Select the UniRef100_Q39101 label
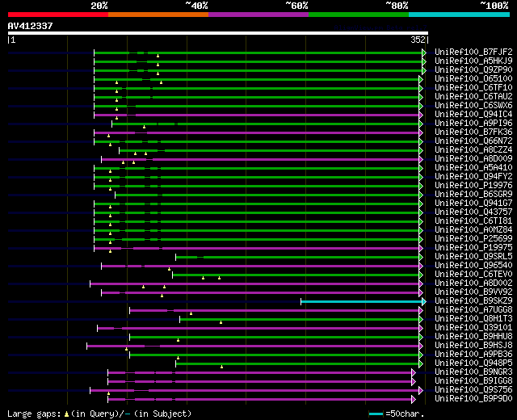517x420 pixels. tap(473, 328)
